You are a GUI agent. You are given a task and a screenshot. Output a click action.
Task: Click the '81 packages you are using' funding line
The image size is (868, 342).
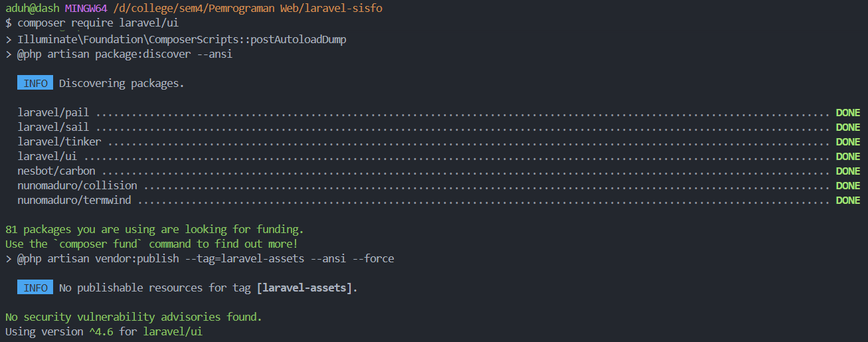click(155, 229)
